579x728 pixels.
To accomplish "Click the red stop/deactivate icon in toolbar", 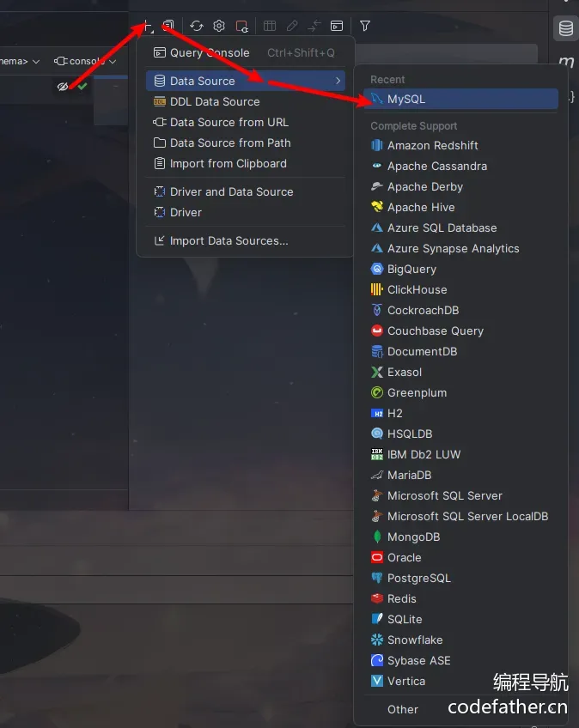I will point(242,27).
